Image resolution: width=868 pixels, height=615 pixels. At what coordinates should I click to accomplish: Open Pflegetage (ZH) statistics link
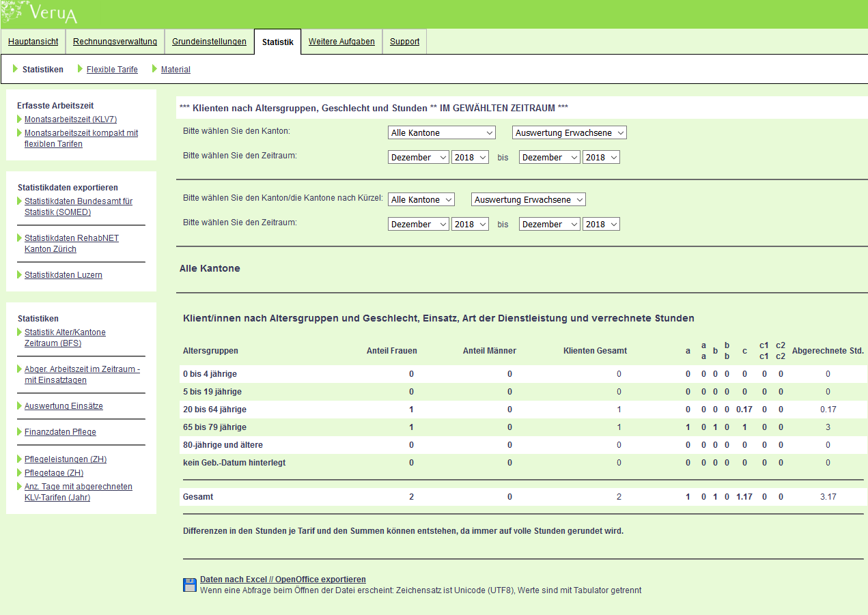click(54, 473)
